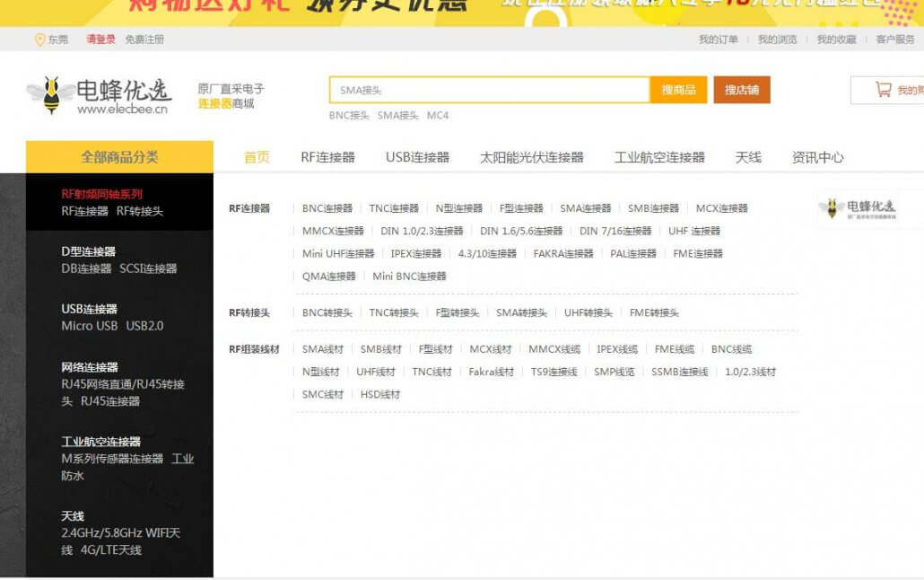Click the small 电蜂优选 banner thumbnail
Screen dimensions: 924x580
(858, 209)
